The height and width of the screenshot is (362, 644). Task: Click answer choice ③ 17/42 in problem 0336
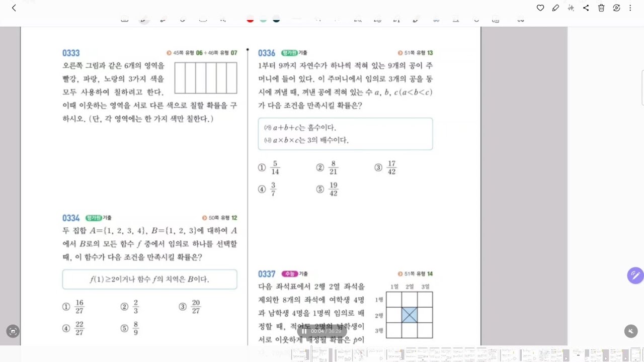coord(385,168)
